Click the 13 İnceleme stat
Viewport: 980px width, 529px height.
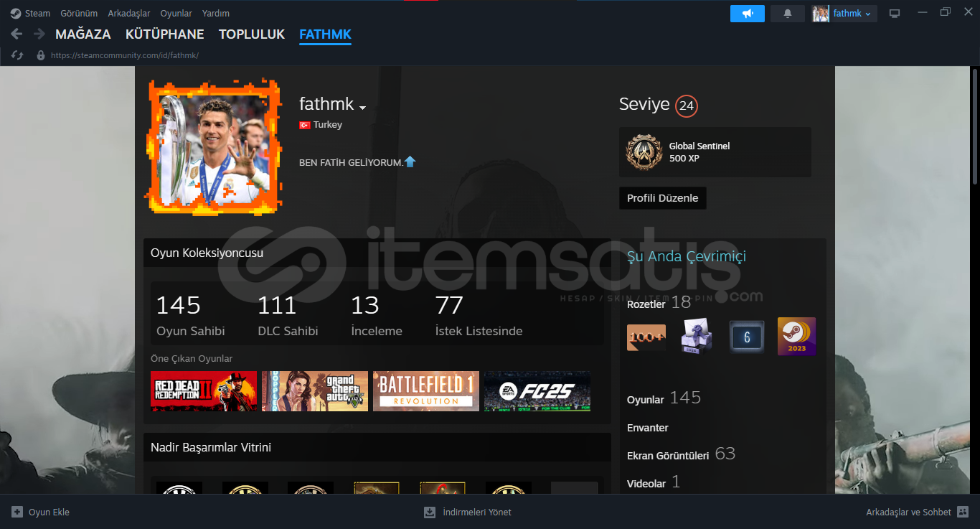377,315
